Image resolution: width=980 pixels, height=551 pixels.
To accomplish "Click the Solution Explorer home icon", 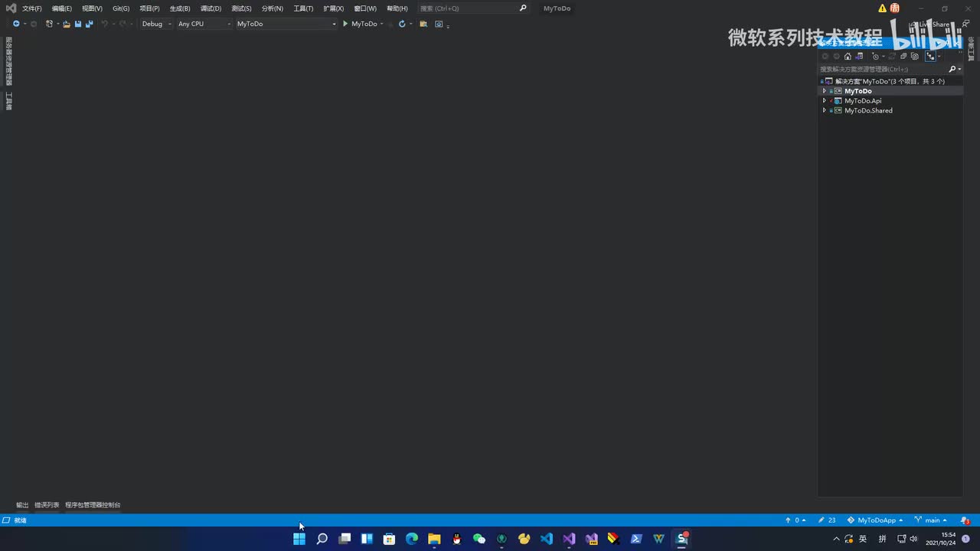I will pyautogui.click(x=848, y=56).
